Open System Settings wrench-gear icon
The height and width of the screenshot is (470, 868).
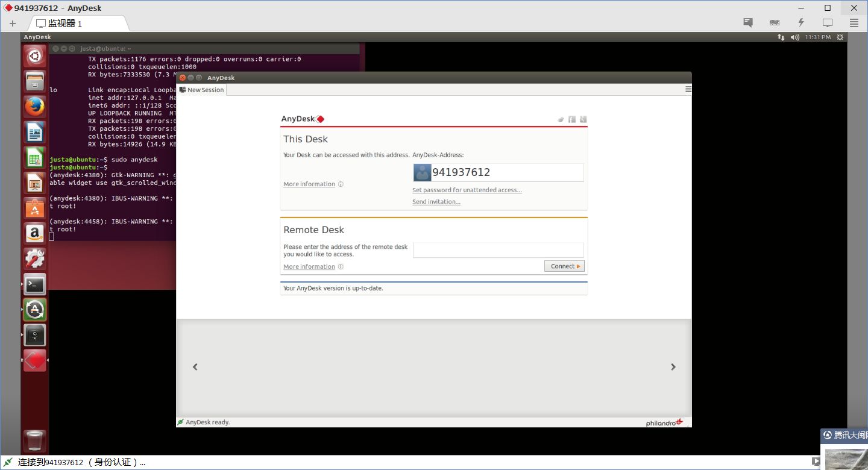pos(35,259)
